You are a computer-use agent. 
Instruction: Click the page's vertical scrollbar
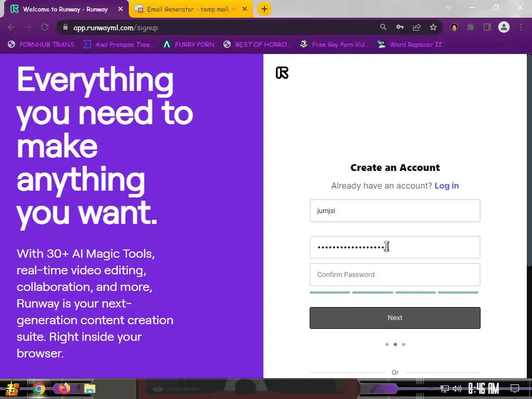[529, 159]
